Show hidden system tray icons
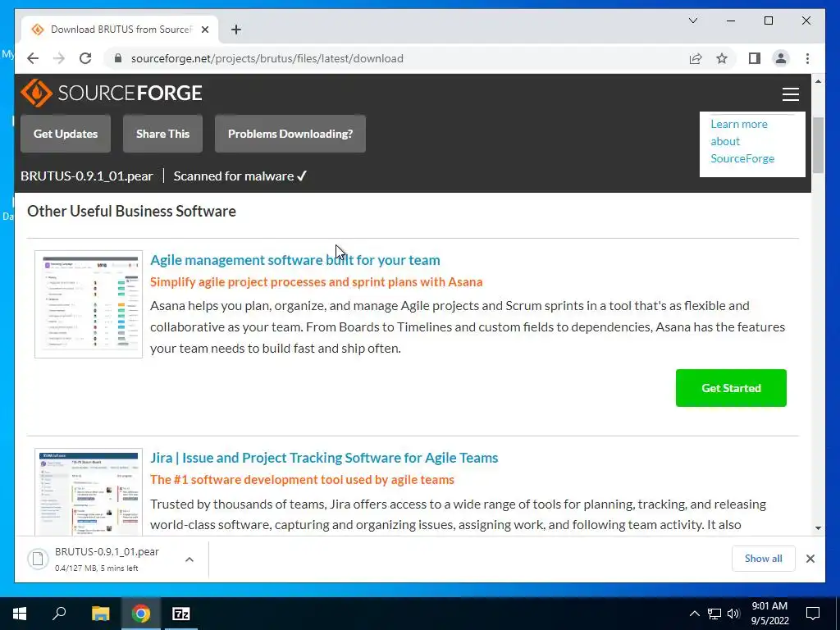Viewport: 840px width, 630px height. [694, 614]
